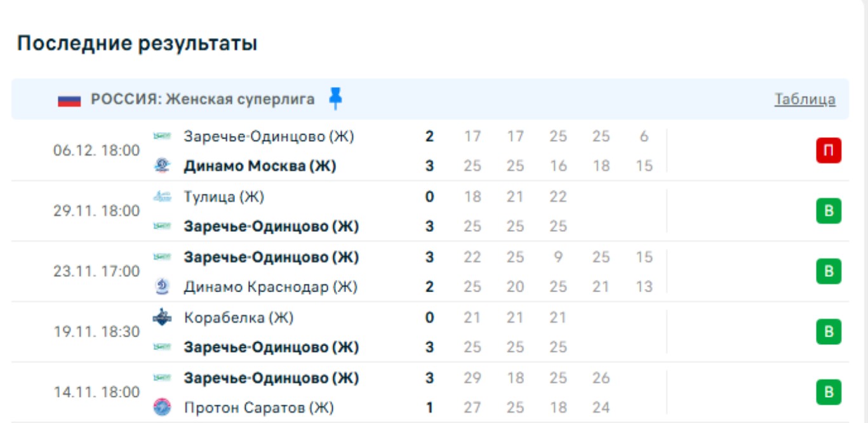The width and height of the screenshot is (868, 423).
Task: Click Динамо Москва team logo
Action: (x=163, y=166)
